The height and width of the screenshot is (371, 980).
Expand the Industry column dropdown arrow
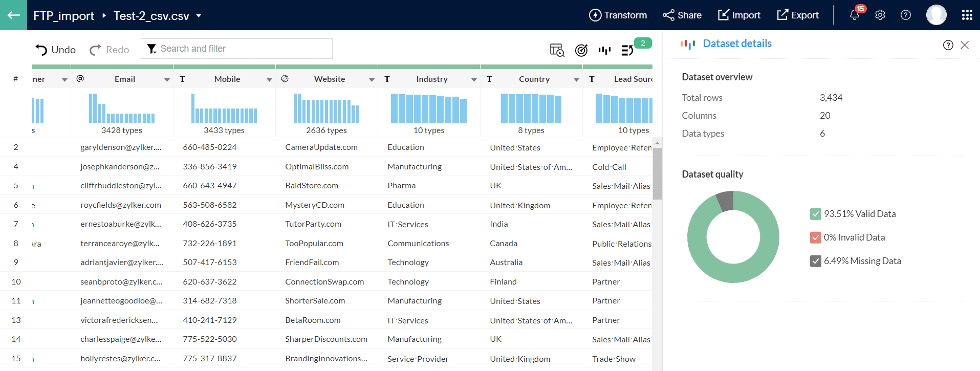474,79
